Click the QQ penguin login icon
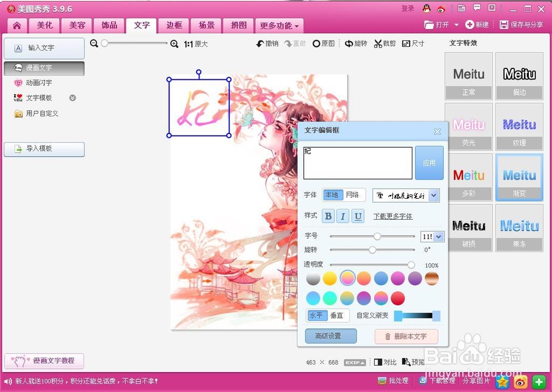552x392 pixels. [x=426, y=8]
